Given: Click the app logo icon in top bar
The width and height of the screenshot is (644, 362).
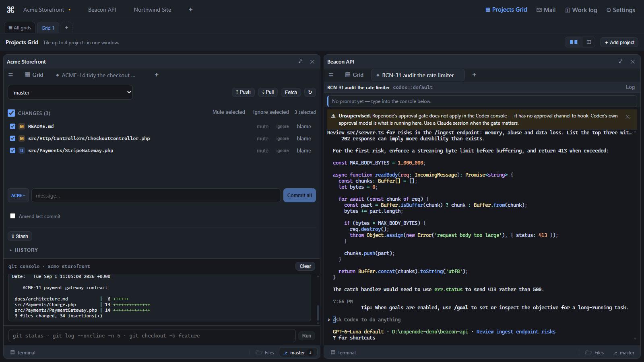Looking at the screenshot, I should click(x=10, y=10).
